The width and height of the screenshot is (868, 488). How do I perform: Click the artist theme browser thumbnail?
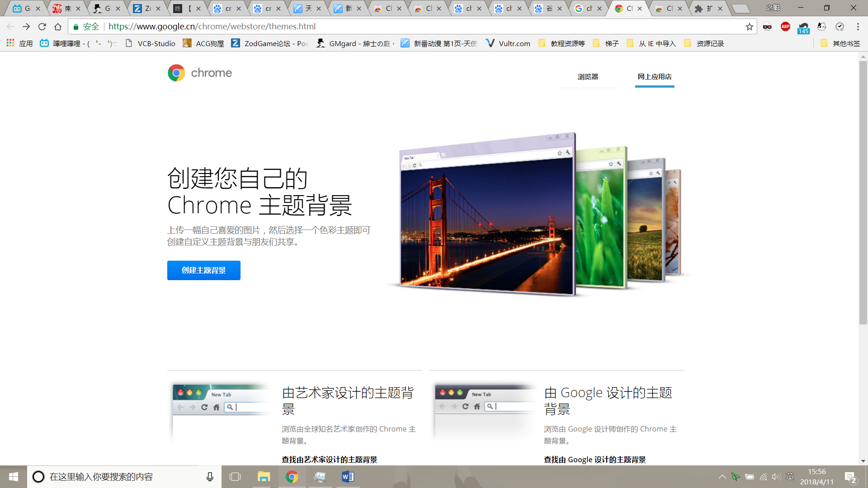[x=222, y=412]
